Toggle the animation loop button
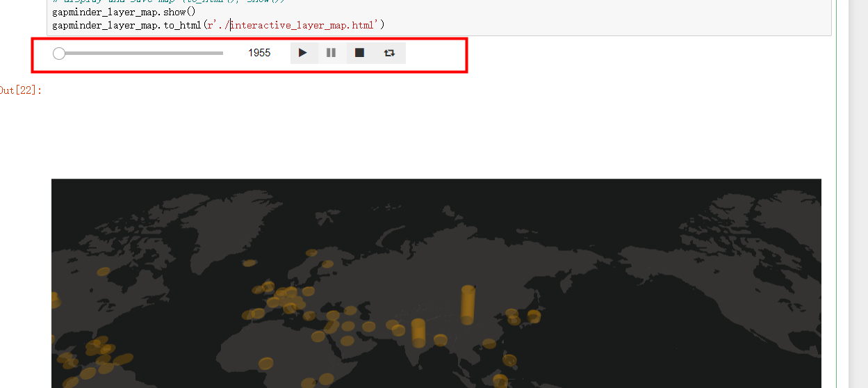The width and height of the screenshot is (868, 388). [x=389, y=53]
